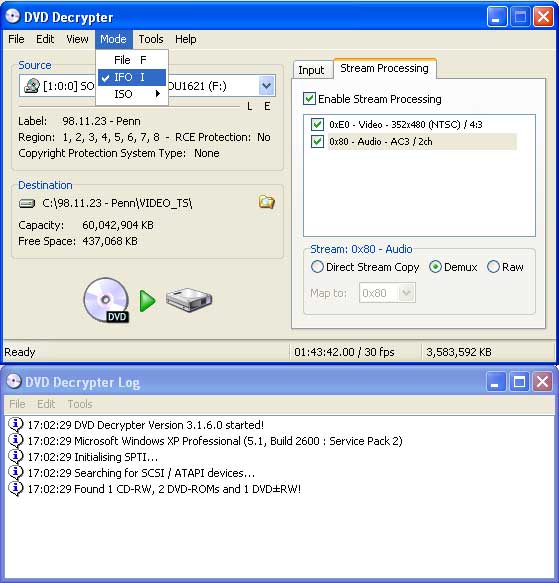Select the Demux radio button
Screen dimensions: 559x583
click(435, 267)
